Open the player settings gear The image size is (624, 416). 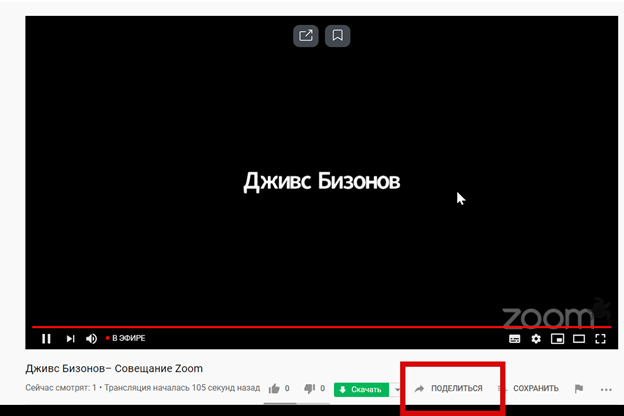pyautogui.click(x=536, y=339)
